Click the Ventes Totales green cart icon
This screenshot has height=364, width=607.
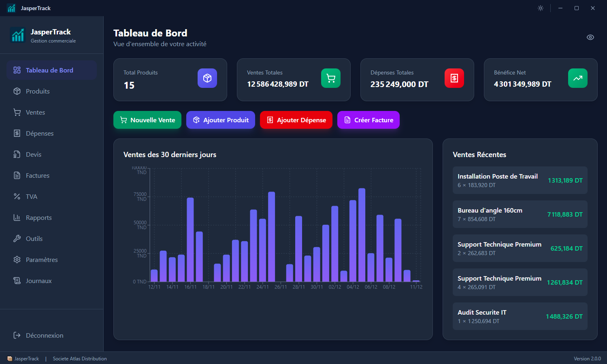click(x=331, y=78)
